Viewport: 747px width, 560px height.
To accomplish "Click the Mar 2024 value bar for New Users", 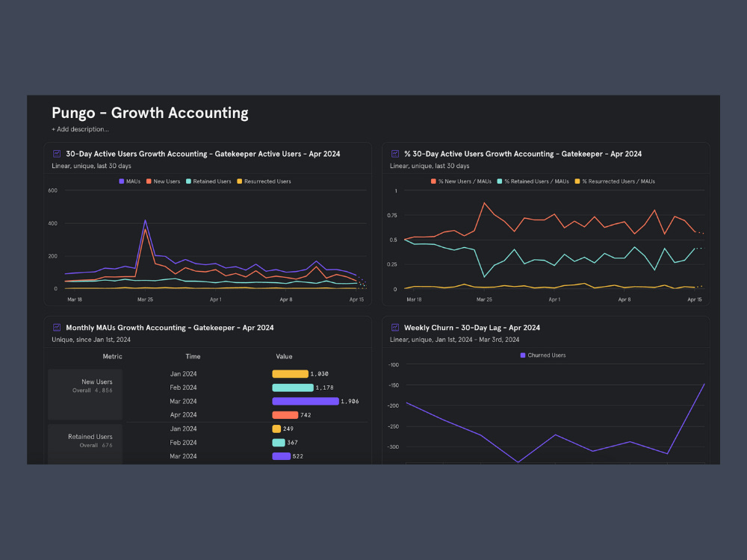I will (306, 401).
